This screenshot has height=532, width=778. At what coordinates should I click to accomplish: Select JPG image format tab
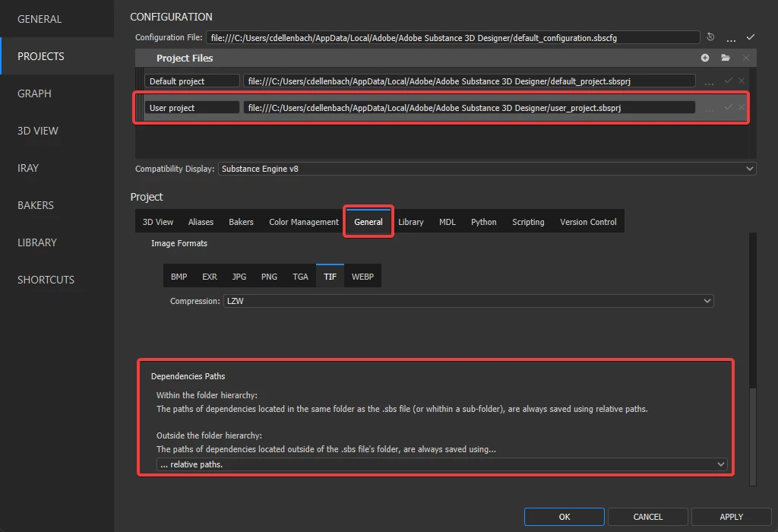[x=239, y=277]
